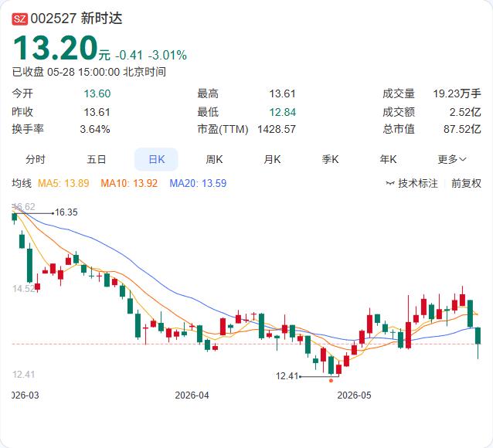Click the 16.35 high-price chart marker
This screenshot has width=493, height=448.
click(x=66, y=212)
